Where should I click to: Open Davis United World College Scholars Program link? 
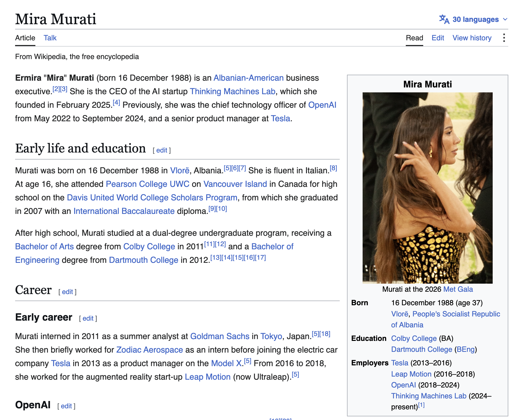[x=152, y=198]
